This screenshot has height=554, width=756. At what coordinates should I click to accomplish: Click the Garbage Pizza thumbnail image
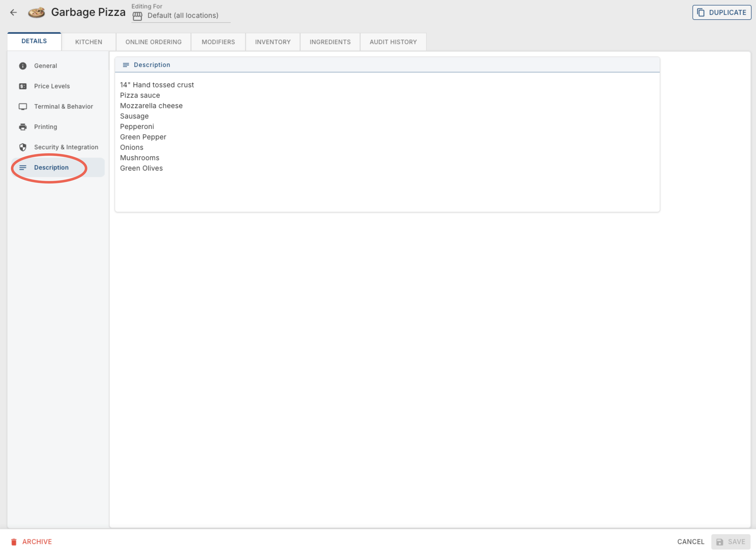36,12
